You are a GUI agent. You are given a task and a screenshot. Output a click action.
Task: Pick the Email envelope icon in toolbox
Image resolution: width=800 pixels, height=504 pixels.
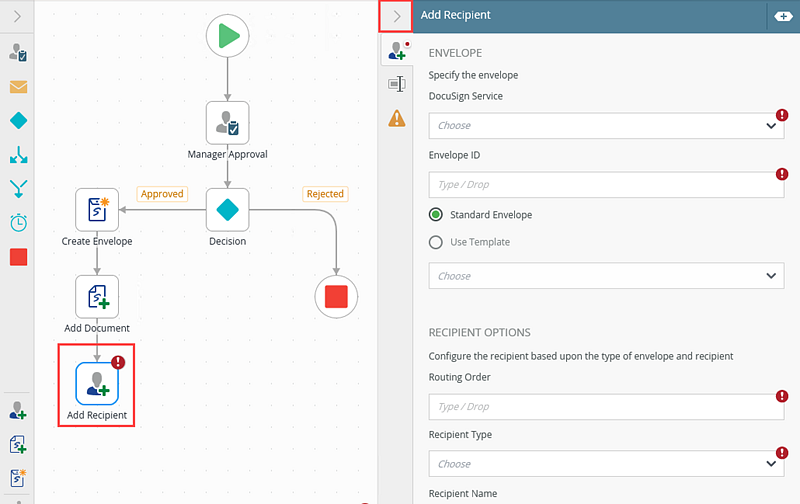coord(18,86)
